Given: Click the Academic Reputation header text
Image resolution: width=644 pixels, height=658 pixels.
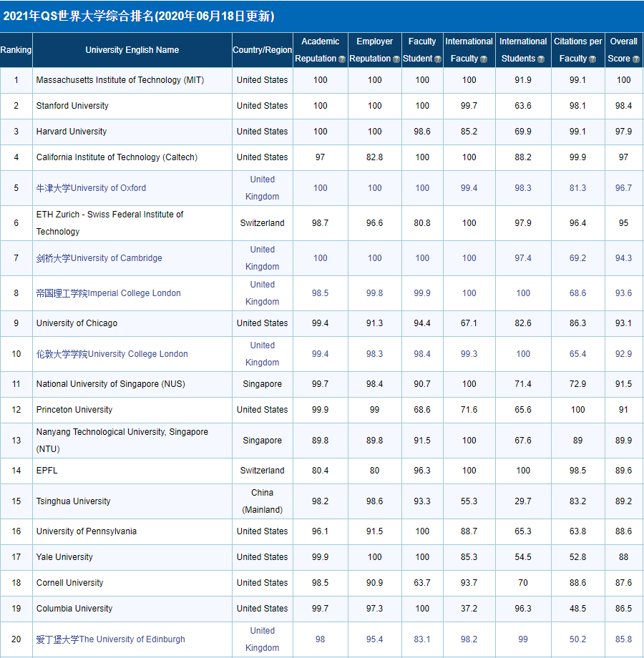Looking at the screenshot, I should coord(316,50).
